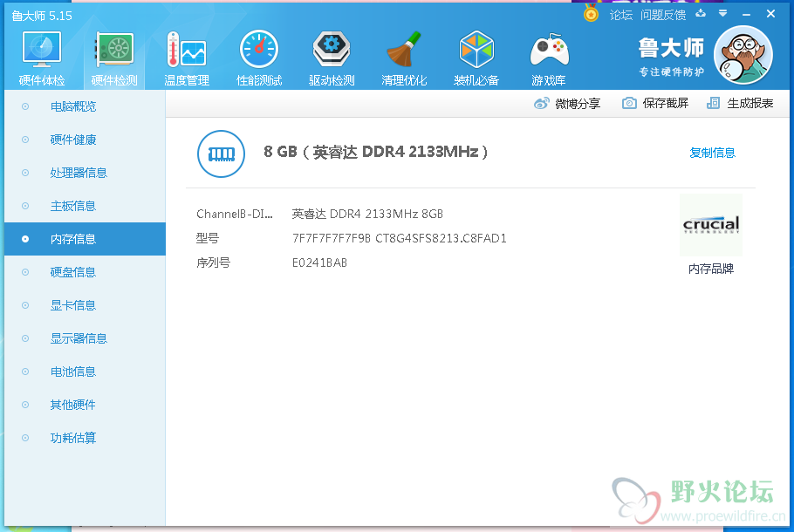Open 温度管理 temperature management
Viewport: 794px width, 532px height.
(x=187, y=58)
